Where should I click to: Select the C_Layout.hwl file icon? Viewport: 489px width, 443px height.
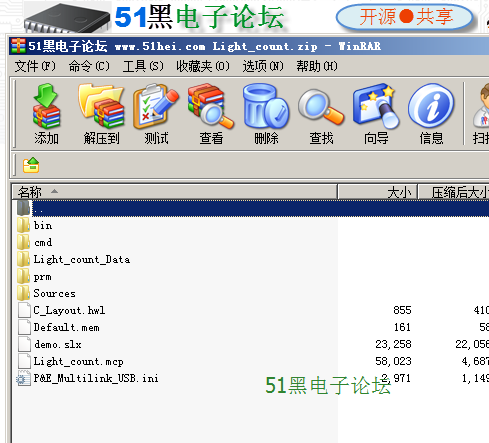pos(24,310)
